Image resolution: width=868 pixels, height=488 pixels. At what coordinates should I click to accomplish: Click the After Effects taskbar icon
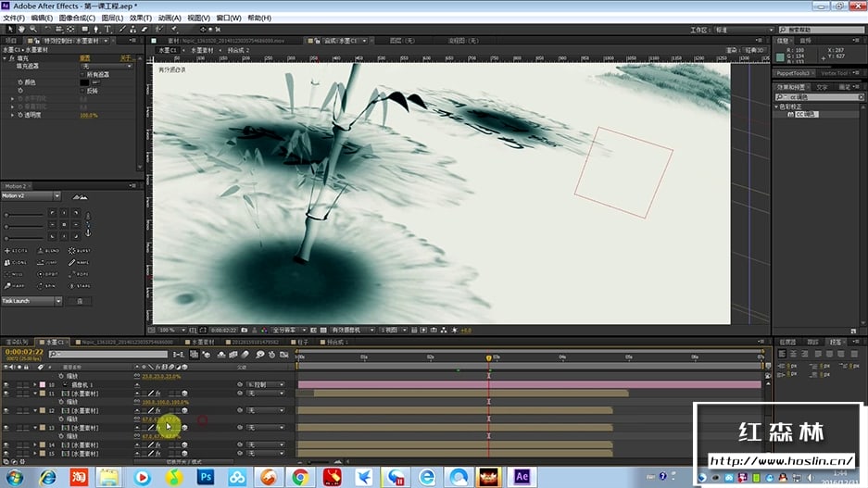coord(522,477)
